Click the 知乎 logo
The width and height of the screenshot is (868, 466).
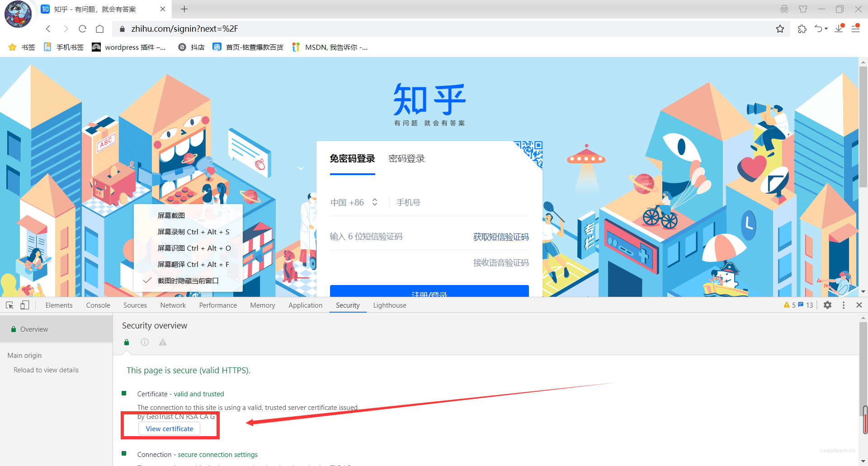[429, 100]
